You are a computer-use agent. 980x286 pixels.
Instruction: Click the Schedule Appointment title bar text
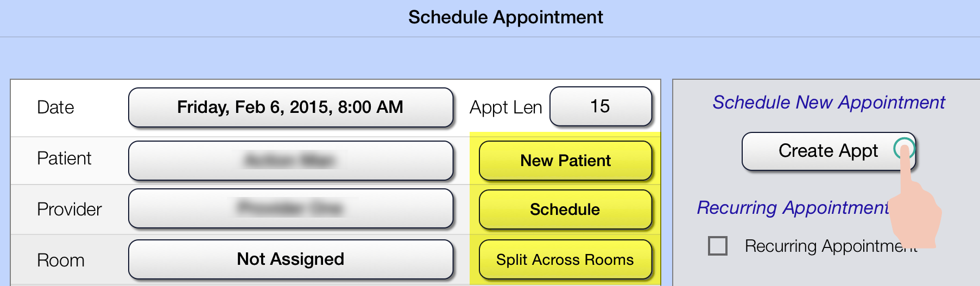(505, 17)
